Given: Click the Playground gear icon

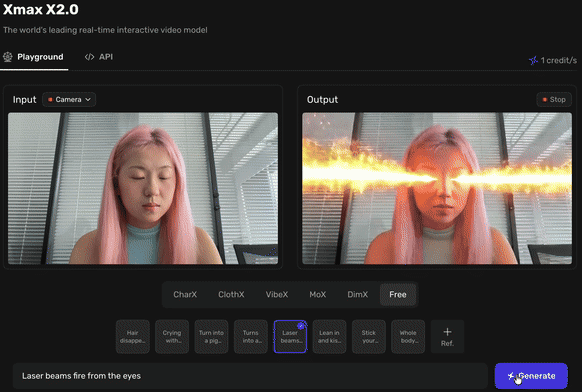Looking at the screenshot, I should [8, 57].
